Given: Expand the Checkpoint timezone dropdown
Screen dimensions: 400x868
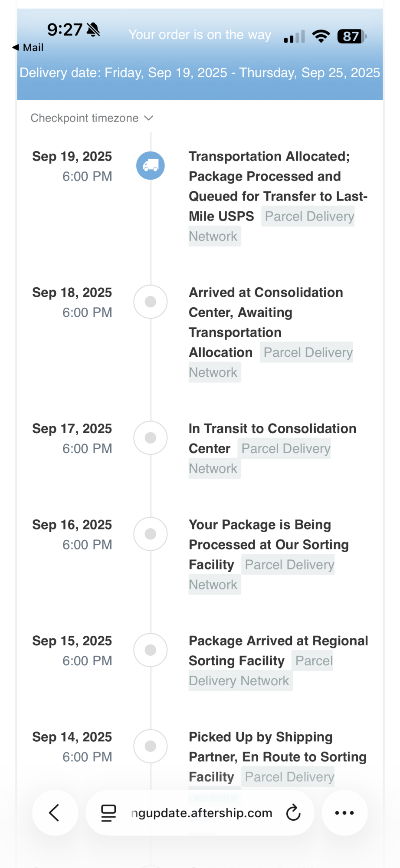Looking at the screenshot, I should click(85, 118).
